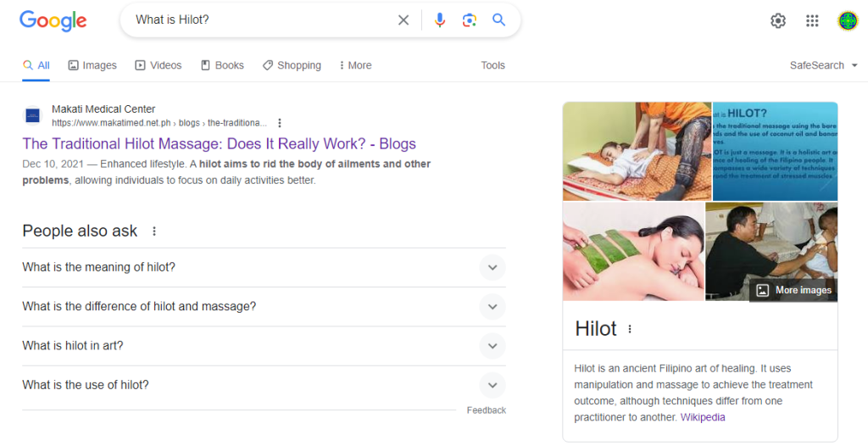Open the Google account profile avatar
The image size is (868, 446).
coord(848,21)
